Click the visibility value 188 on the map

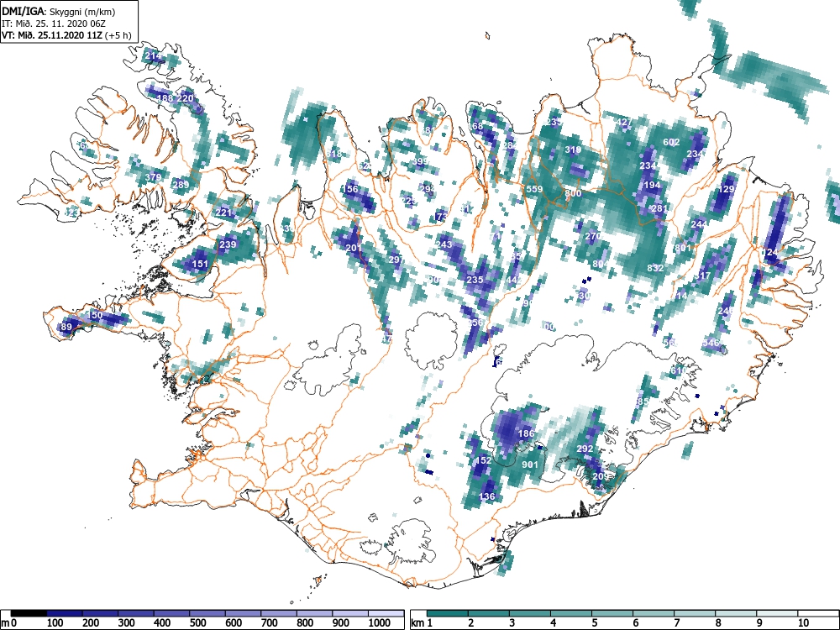165,98
